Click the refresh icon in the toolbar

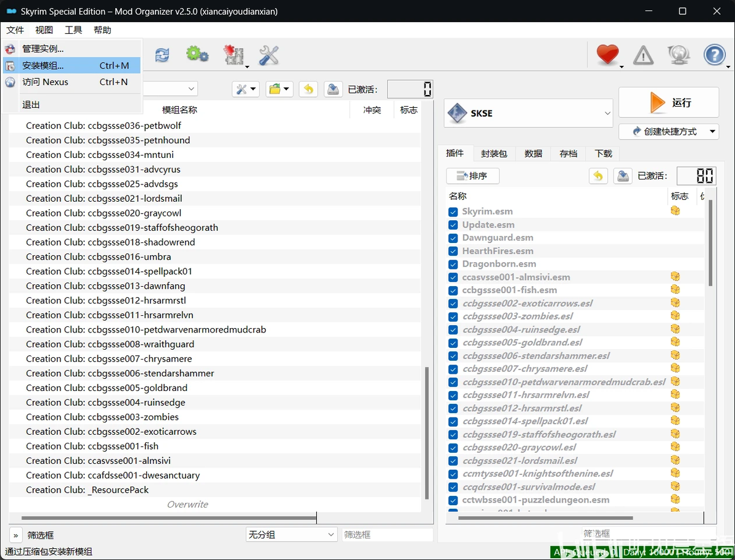(162, 55)
